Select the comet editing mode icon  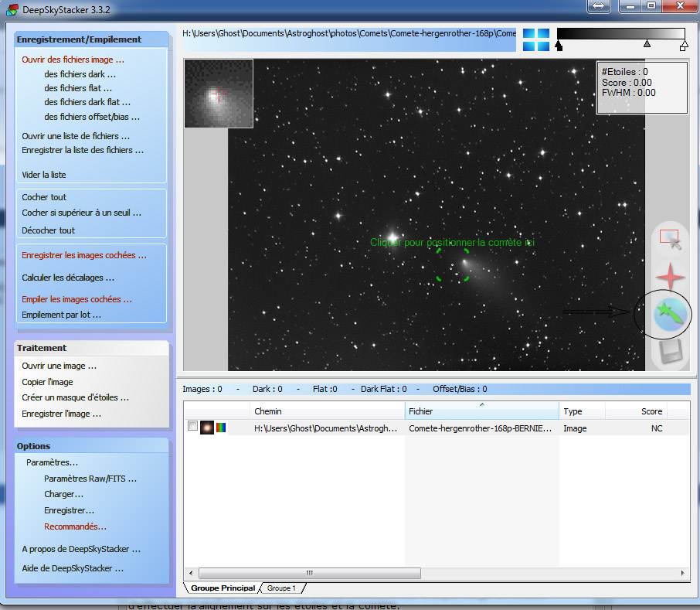click(670, 315)
